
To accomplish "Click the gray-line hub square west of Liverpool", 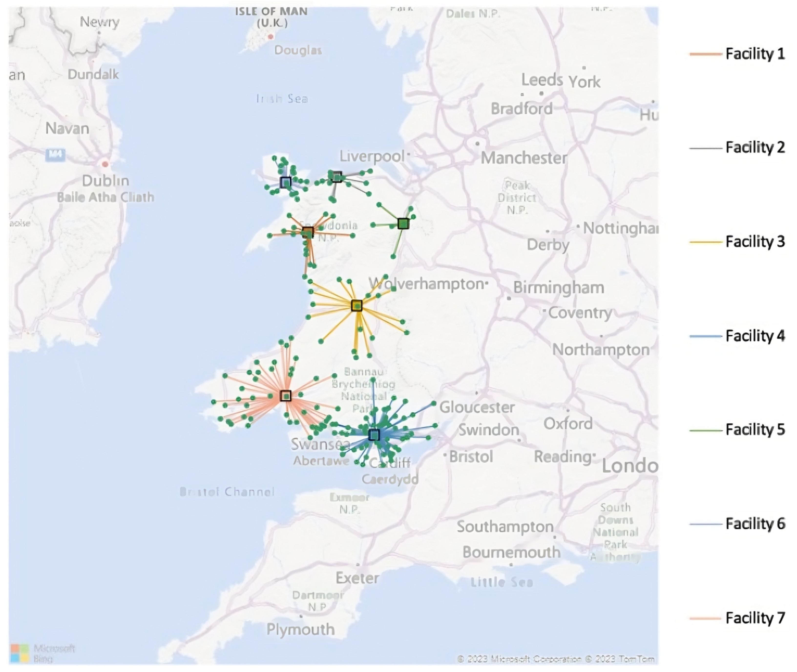I will [336, 177].
